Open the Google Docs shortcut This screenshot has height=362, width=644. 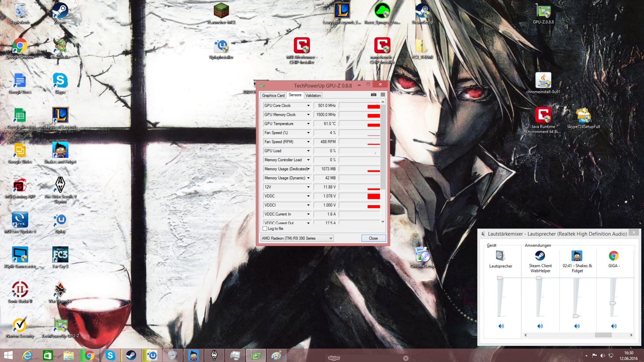20,83
